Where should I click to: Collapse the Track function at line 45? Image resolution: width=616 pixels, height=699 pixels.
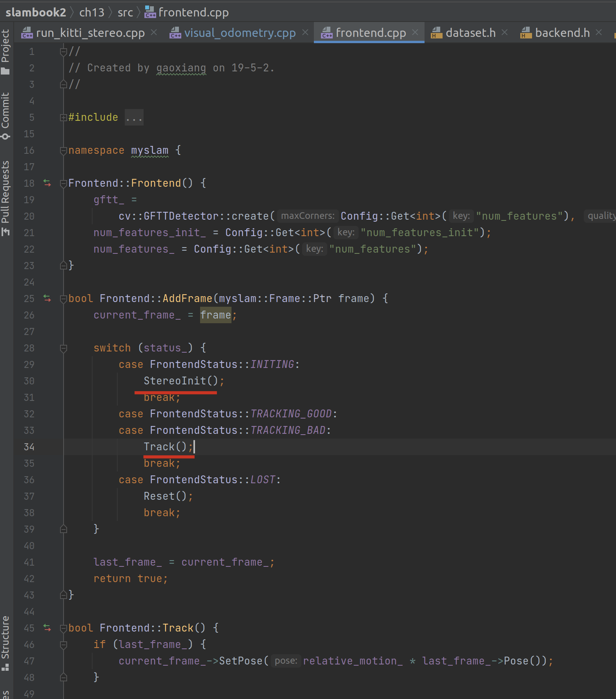pos(63,628)
